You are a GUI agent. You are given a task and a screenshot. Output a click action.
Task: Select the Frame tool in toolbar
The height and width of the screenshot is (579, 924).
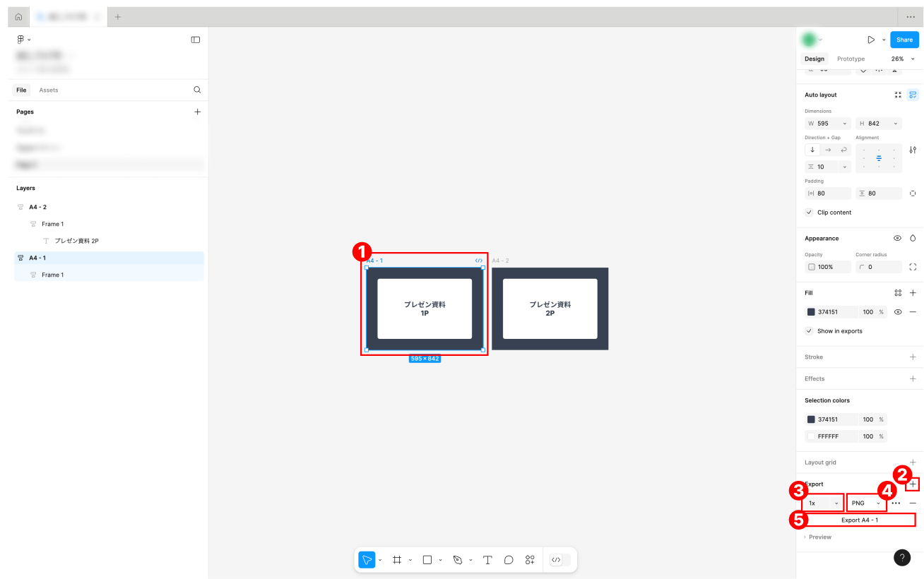(x=397, y=560)
